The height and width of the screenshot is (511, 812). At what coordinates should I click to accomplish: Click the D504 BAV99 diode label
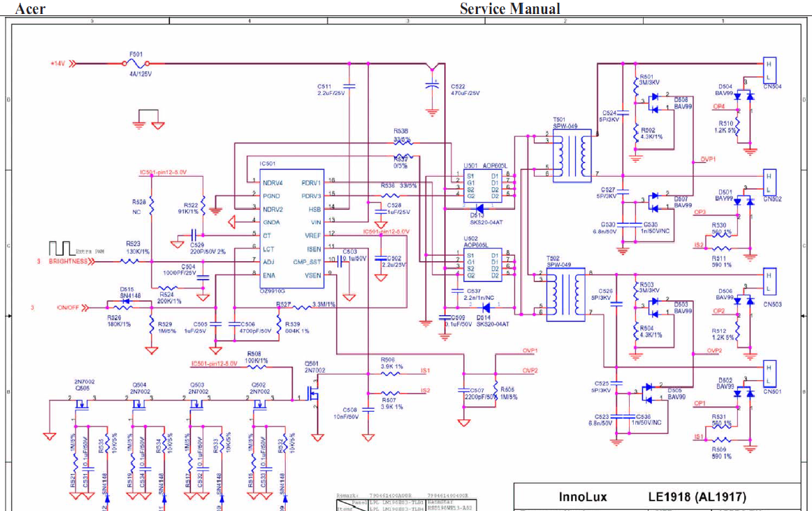[725, 89]
